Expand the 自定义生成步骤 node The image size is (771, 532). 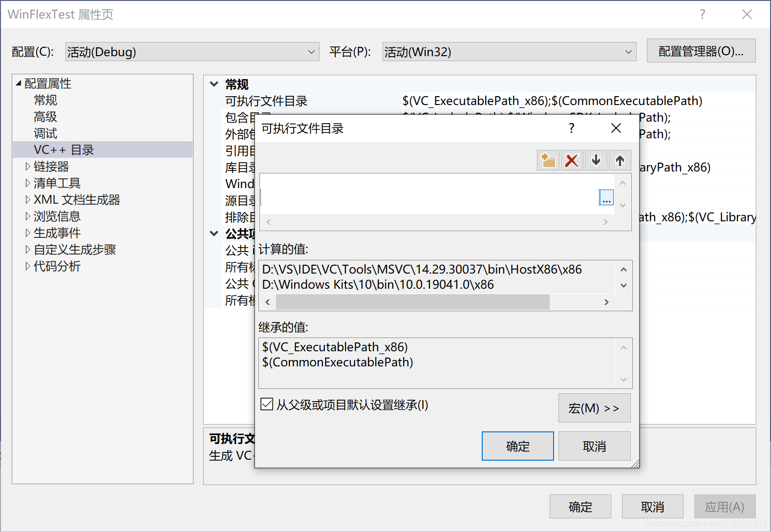coord(28,250)
